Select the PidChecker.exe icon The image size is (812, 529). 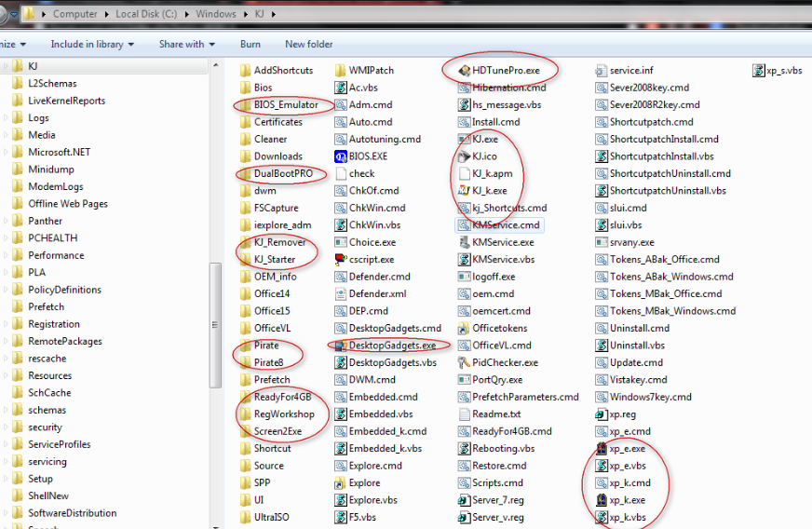coord(465,362)
